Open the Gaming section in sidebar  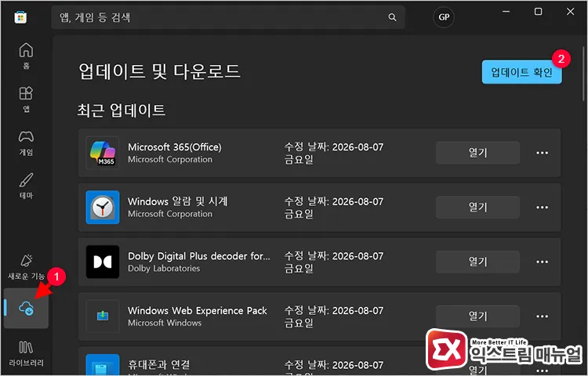pyautogui.click(x=26, y=143)
